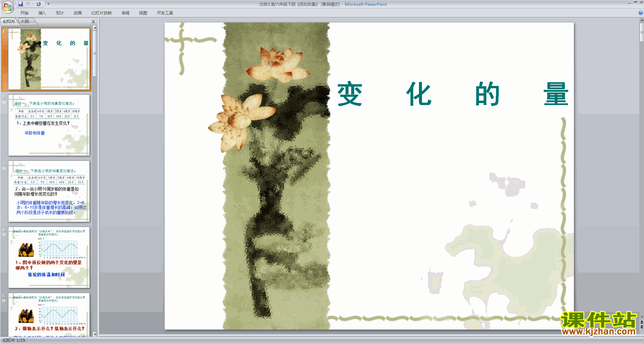Viewport: 644px width, 344px height.
Task: Open Customize Quick Access Toolbar dropdown
Action: [48, 4]
